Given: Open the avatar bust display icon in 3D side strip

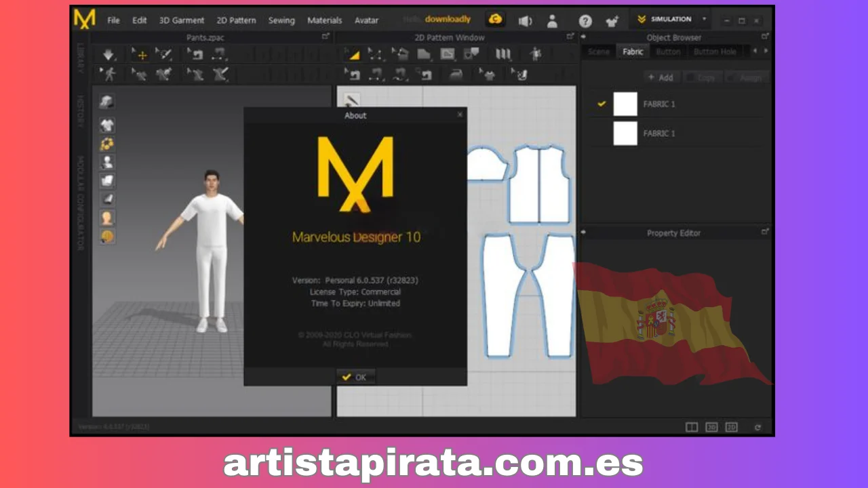Looking at the screenshot, I should point(106,162).
